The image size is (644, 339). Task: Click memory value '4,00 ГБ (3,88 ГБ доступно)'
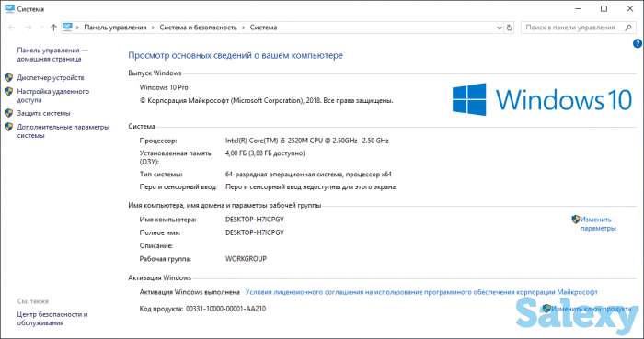tap(265, 153)
